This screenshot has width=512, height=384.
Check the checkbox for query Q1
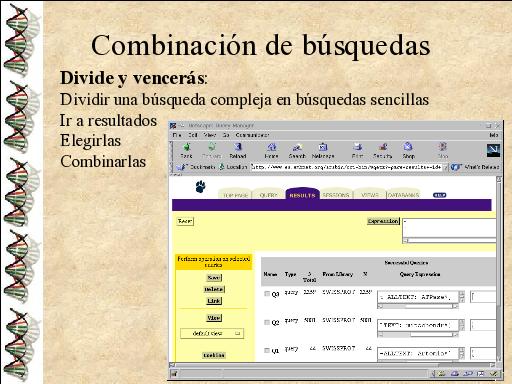[x=267, y=350]
